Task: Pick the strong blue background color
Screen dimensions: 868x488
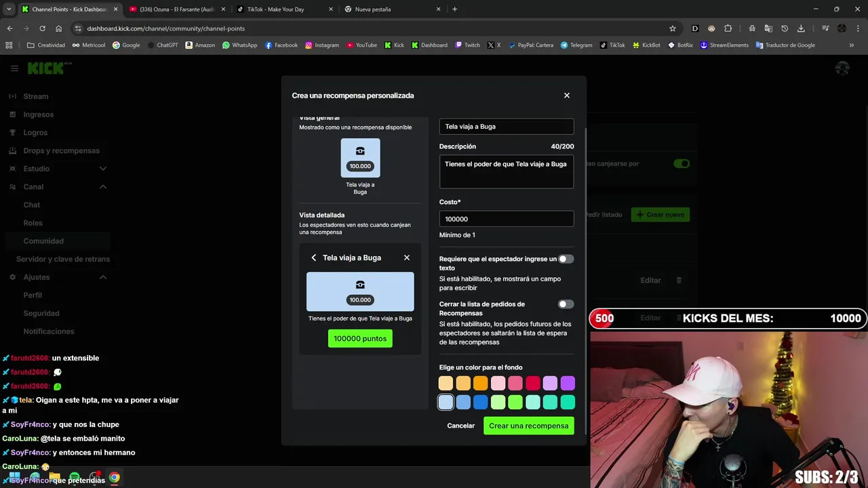Action: [480, 403]
